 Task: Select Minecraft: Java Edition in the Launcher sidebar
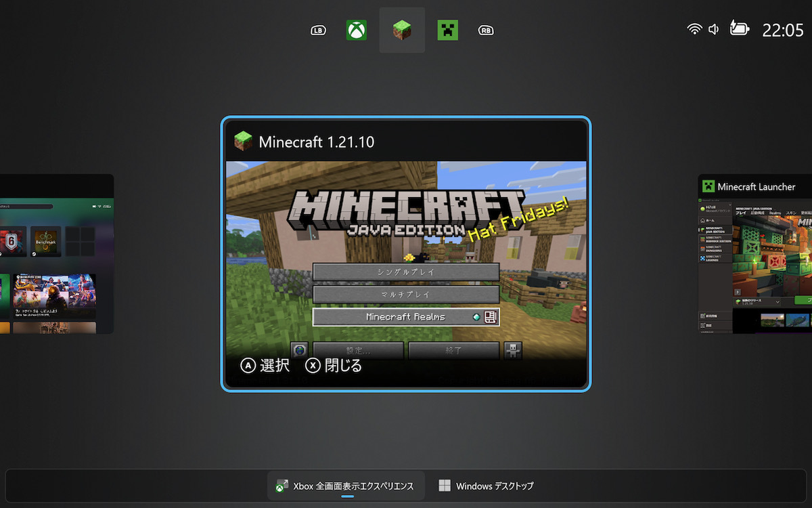(x=715, y=230)
